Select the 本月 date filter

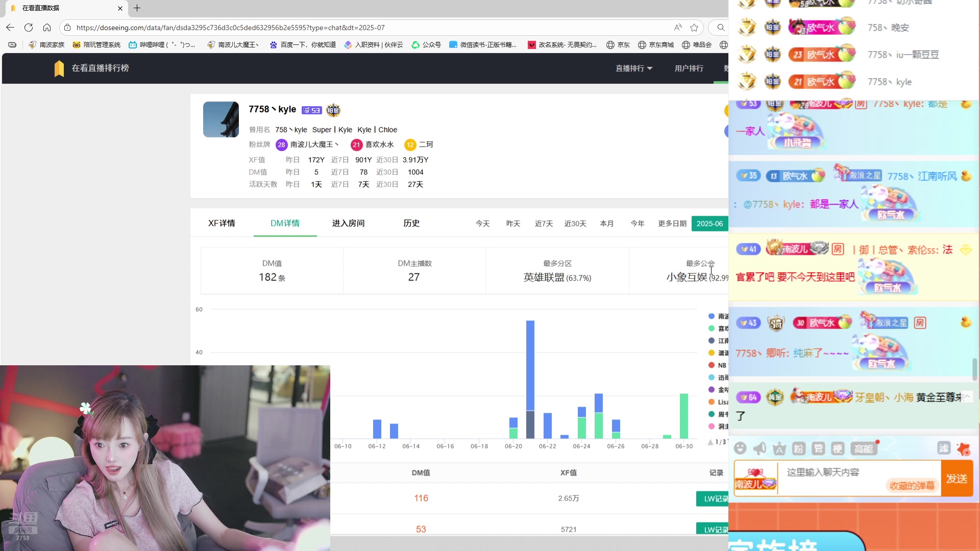pyautogui.click(x=607, y=223)
